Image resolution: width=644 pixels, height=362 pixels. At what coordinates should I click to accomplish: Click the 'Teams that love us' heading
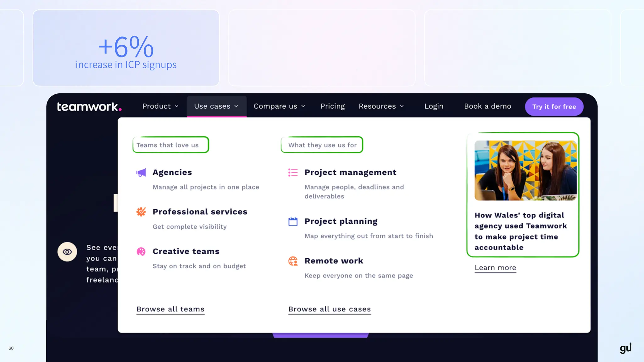pos(168,145)
